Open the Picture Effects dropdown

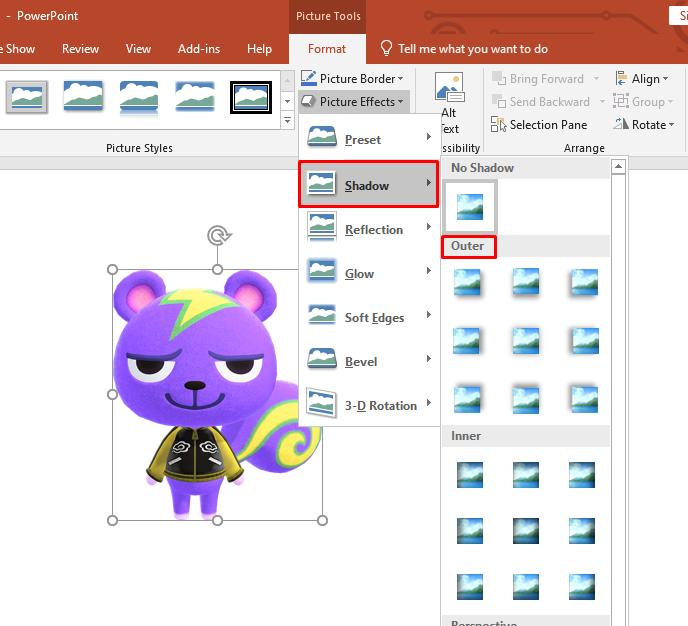[x=353, y=101]
